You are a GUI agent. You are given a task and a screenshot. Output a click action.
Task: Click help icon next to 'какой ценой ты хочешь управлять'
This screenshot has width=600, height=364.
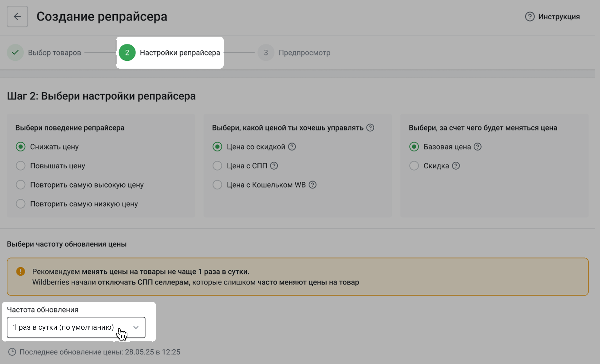pyautogui.click(x=370, y=128)
